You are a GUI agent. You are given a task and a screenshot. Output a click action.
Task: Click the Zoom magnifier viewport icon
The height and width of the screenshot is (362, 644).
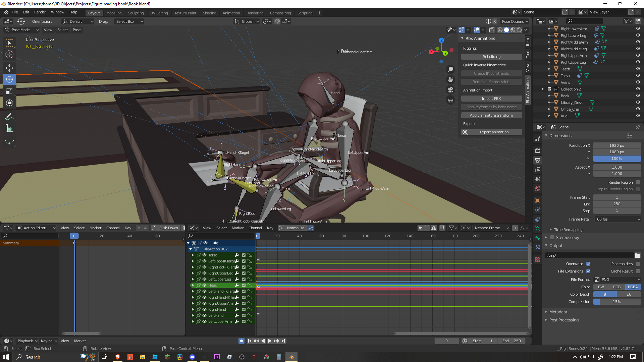pyautogui.click(x=450, y=69)
